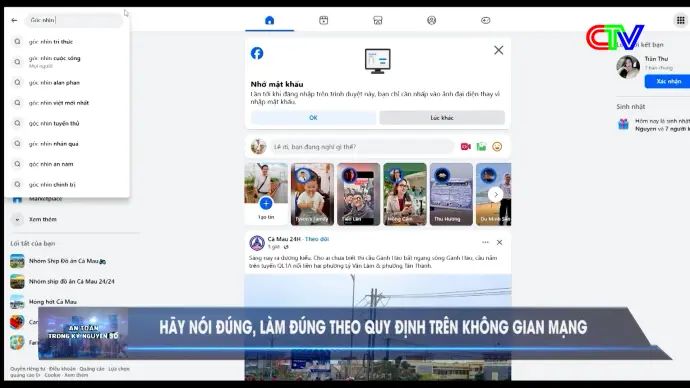Click the Facebook logo in password card
Screen dimensions: 690x388
[257, 53]
